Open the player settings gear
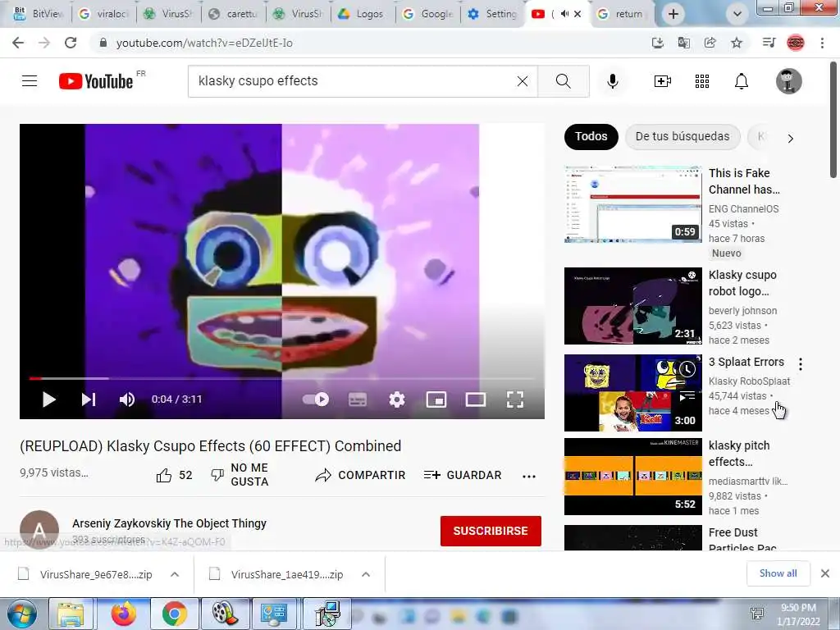The width and height of the screenshot is (840, 630). pos(397,399)
